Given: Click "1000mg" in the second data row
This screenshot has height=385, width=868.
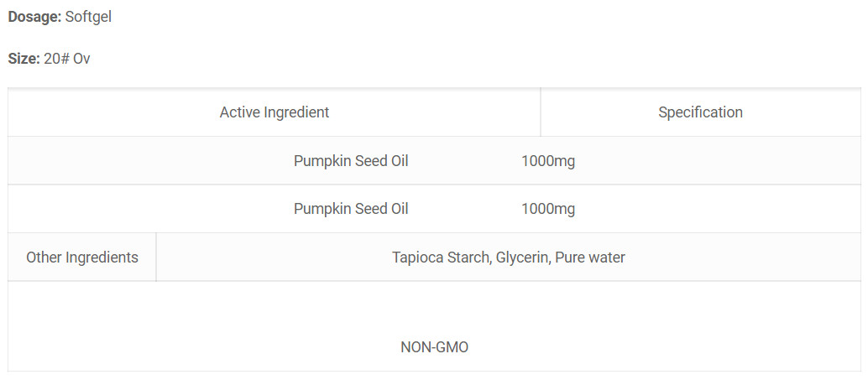Looking at the screenshot, I should (x=547, y=209).
